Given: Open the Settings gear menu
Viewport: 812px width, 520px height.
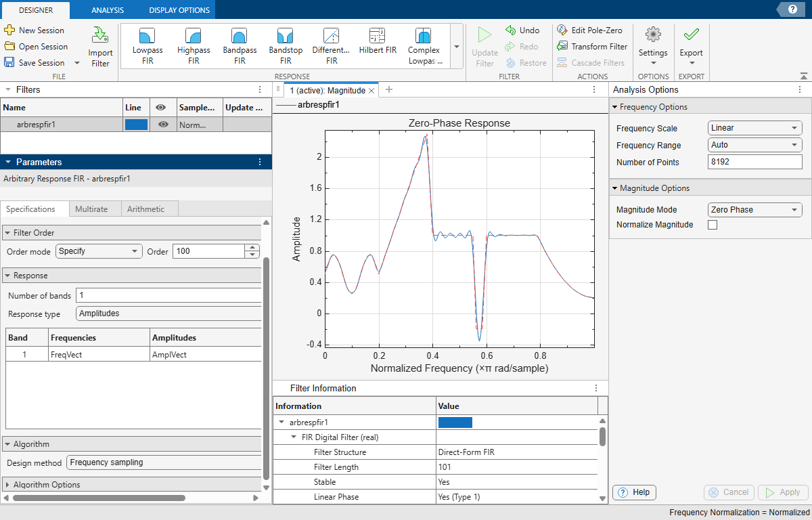Looking at the screenshot, I should pos(653,47).
